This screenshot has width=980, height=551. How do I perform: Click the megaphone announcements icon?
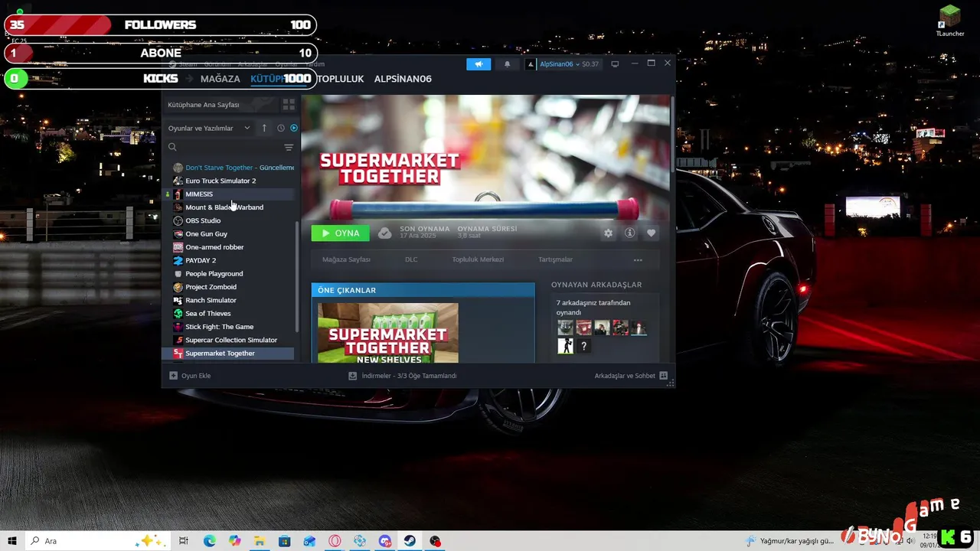point(479,64)
